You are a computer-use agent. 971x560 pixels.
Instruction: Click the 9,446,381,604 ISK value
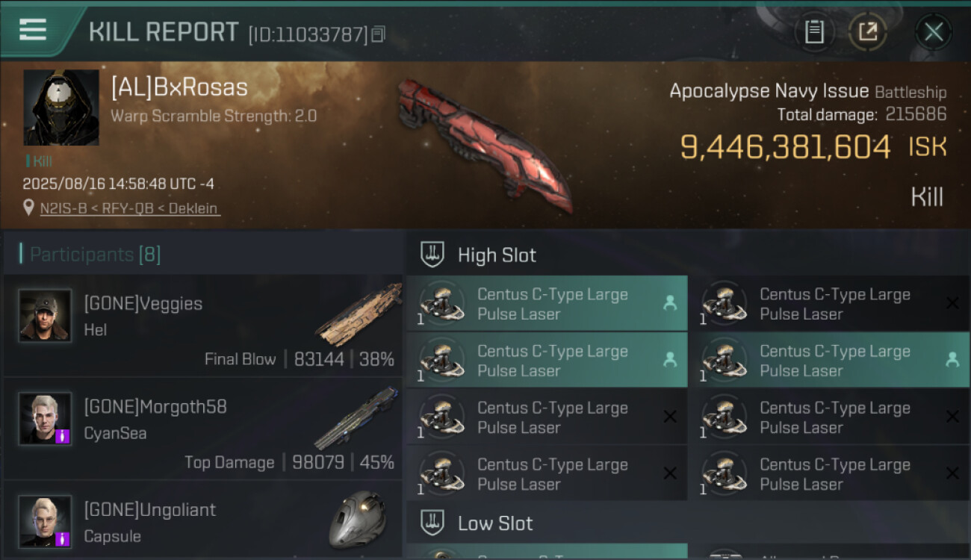(785, 147)
